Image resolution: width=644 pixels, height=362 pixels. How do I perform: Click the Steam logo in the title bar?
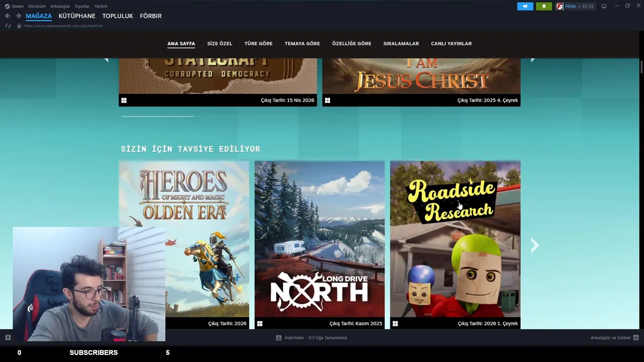point(7,6)
